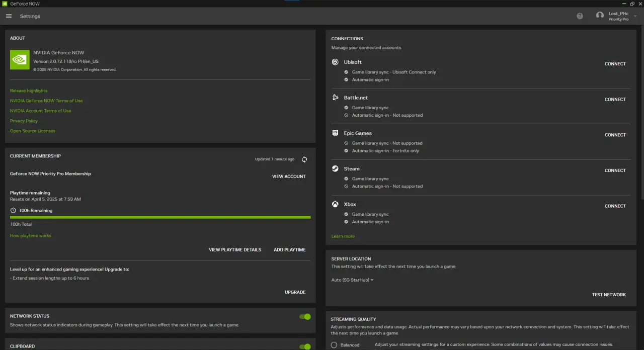
Task: Open the Privacy Policy link
Action: 24,121
